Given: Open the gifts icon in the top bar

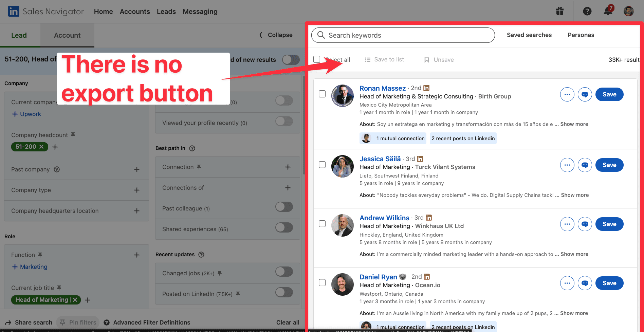Looking at the screenshot, I should coord(559,11).
